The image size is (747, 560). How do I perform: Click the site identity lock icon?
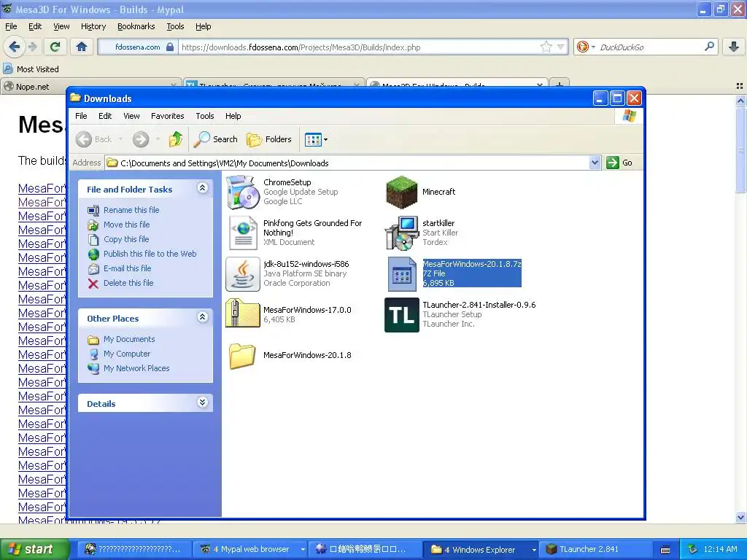169,47
